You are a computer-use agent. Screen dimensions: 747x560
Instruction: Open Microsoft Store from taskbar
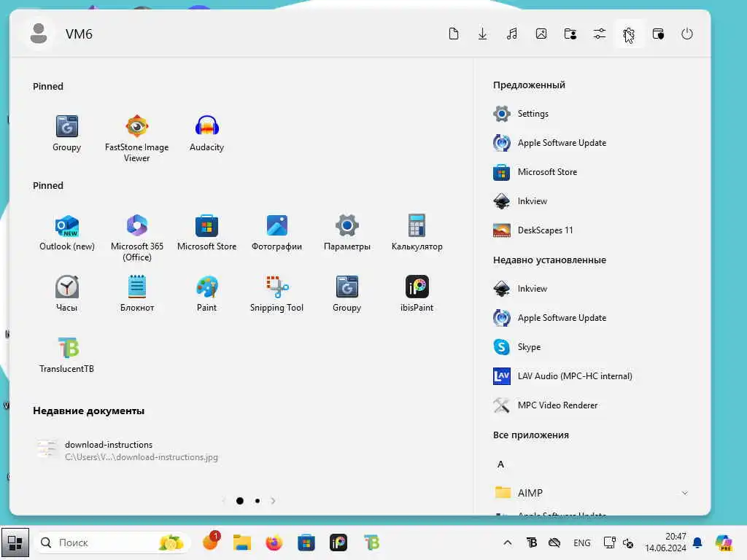pyautogui.click(x=306, y=542)
